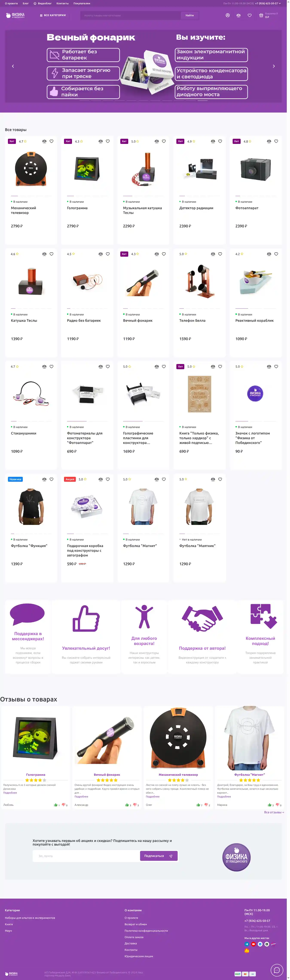Toggle favorite heart on Механический телевизор card

pyautogui.click(x=51, y=141)
